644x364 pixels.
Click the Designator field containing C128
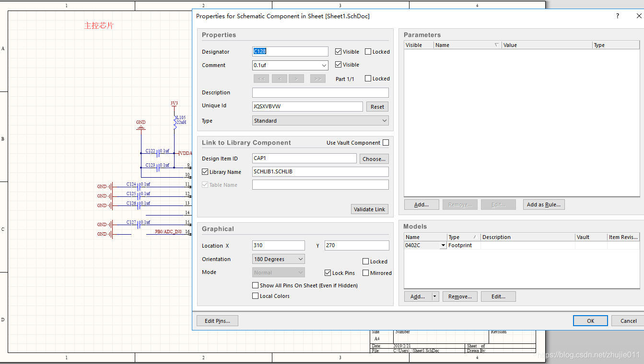[x=290, y=52]
